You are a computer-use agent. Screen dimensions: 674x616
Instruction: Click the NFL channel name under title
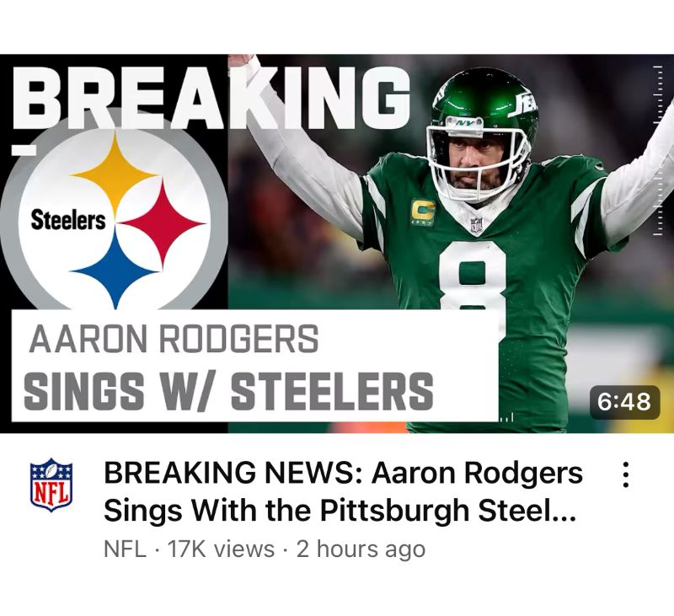click(x=125, y=549)
